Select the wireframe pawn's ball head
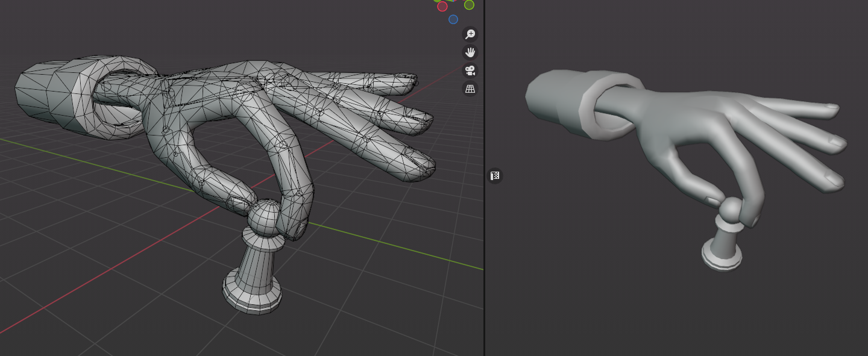This screenshot has height=356, width=868. pyautogui.click(x=265, y=215)
